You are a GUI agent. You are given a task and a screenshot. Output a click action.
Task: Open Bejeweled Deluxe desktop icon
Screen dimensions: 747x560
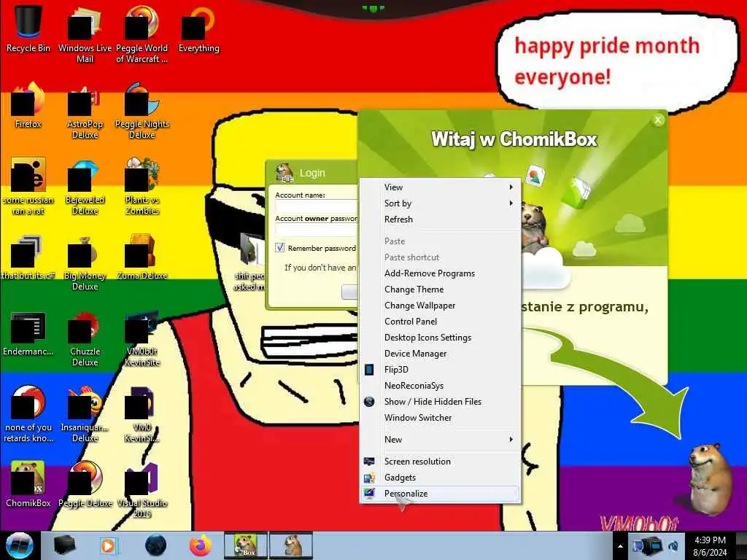click(x=85, y=186)
